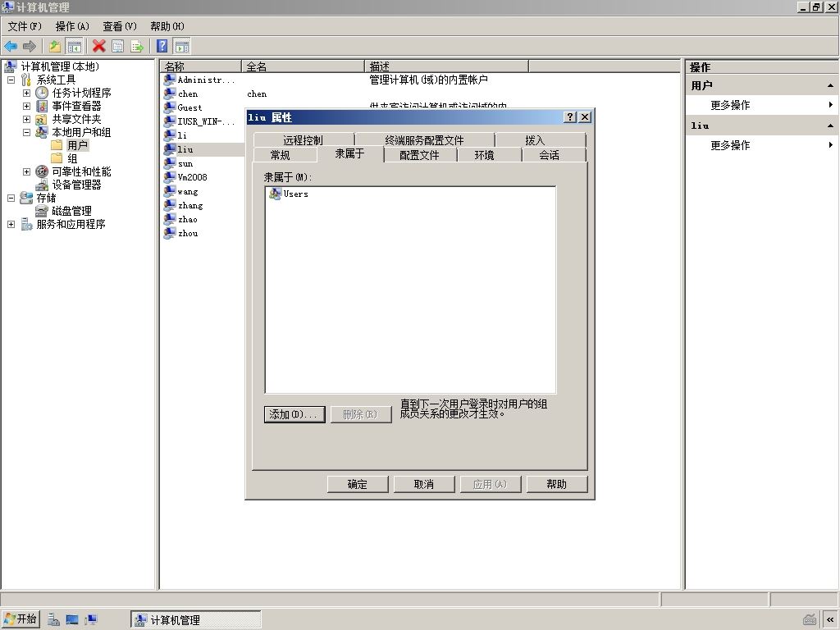Expand the 事件查看器 node

[x=26, y=106]
